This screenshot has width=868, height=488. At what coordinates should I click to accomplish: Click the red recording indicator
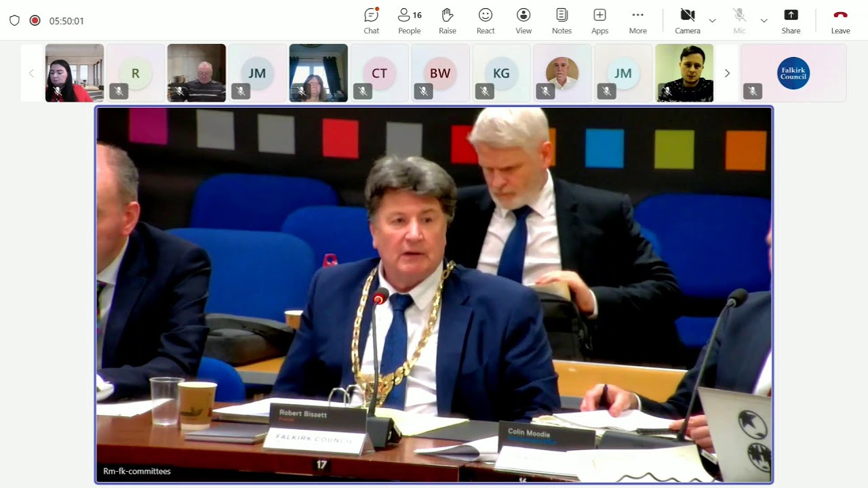[35, 20]
